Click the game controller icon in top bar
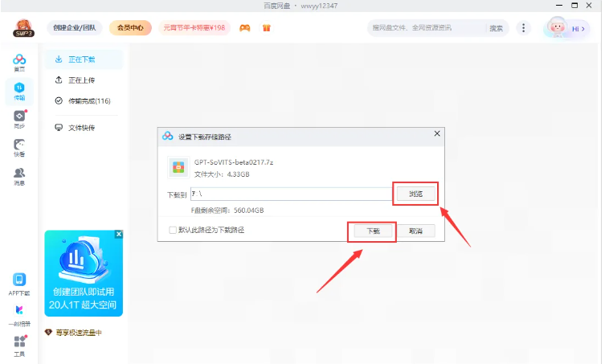Image resolution: width=605 pixels, height=364 pixels. pos(245,27)
